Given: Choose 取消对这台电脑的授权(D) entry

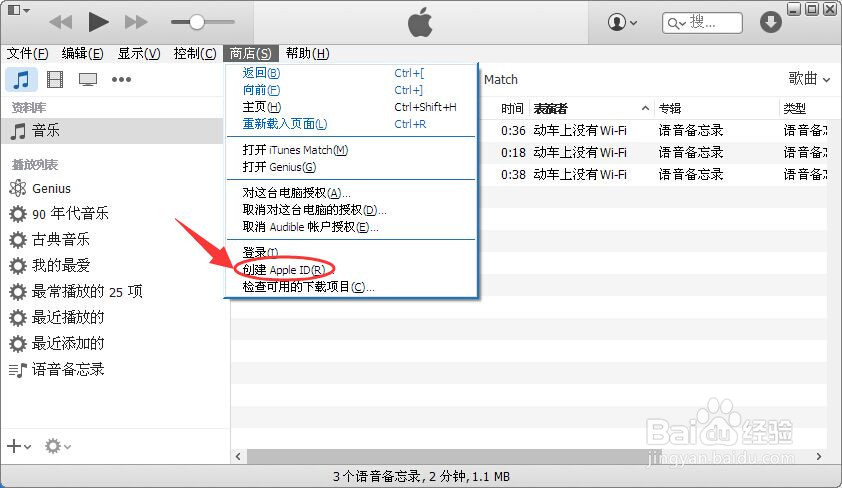Looking at the screenshot, I should (351, 210).
